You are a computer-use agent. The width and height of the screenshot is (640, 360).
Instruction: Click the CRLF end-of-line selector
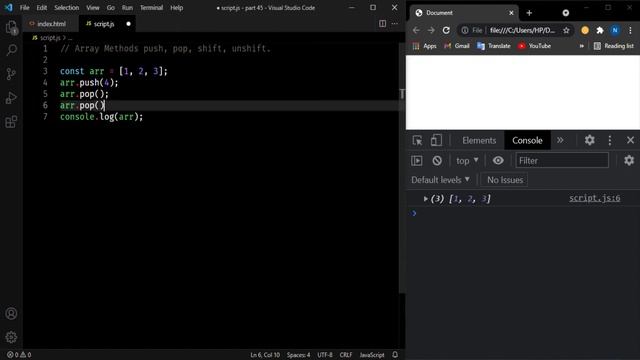[346, 355]
